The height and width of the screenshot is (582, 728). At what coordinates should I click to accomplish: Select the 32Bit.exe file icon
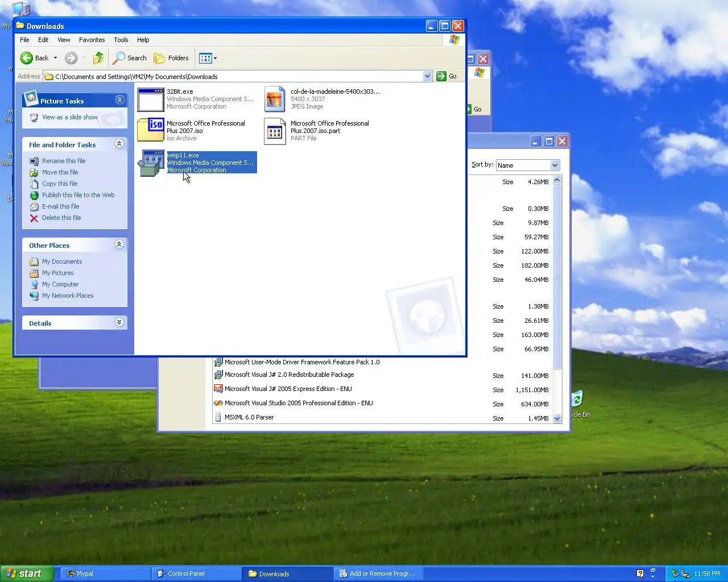[151, 99]
